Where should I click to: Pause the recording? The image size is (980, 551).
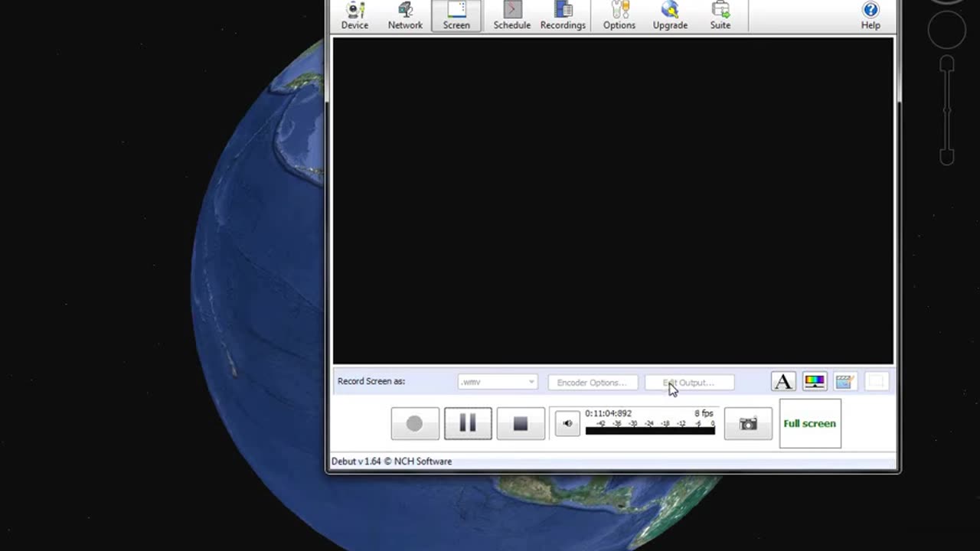pyautogui.click(x=468, y=423)
